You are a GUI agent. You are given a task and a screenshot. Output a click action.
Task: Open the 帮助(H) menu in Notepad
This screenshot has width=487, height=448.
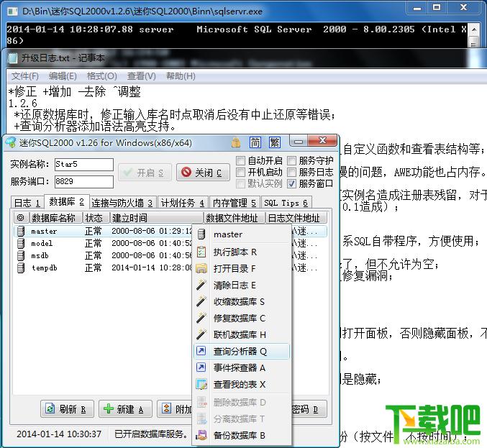coord(181,76)
